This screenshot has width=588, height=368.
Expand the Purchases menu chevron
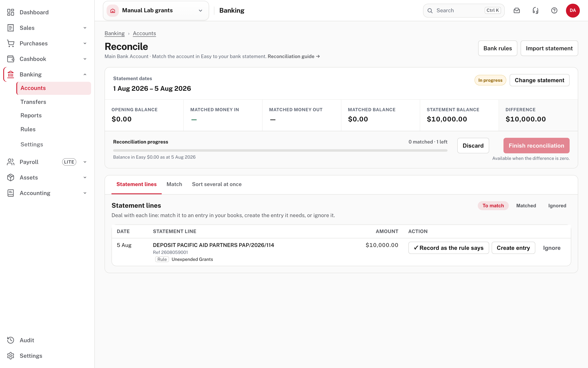(x=85, y=43)
